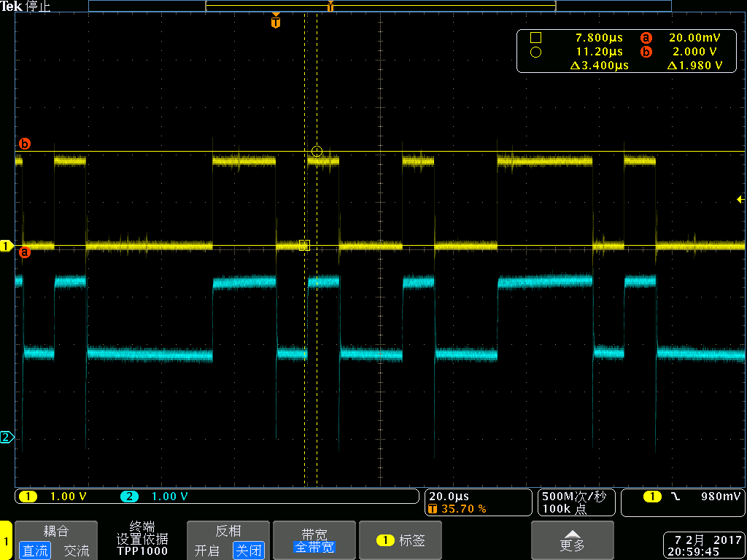Image resolution: width=747 pixels, height=560 pixels.
Task: Set coupling to 交流 (AC)
Action: (x=77, y=551)
